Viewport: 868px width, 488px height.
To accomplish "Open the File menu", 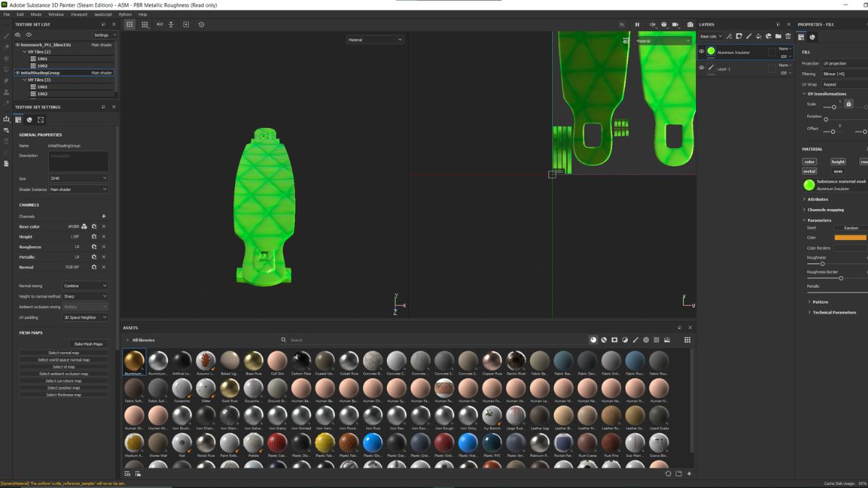I will (7, 14).
